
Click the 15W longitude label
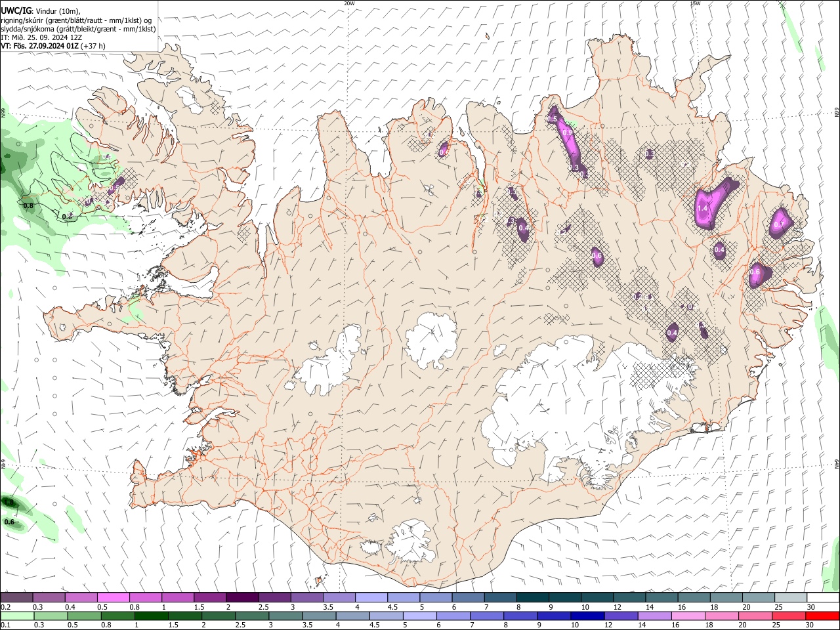pyautogui.click(x=695, y=3)
